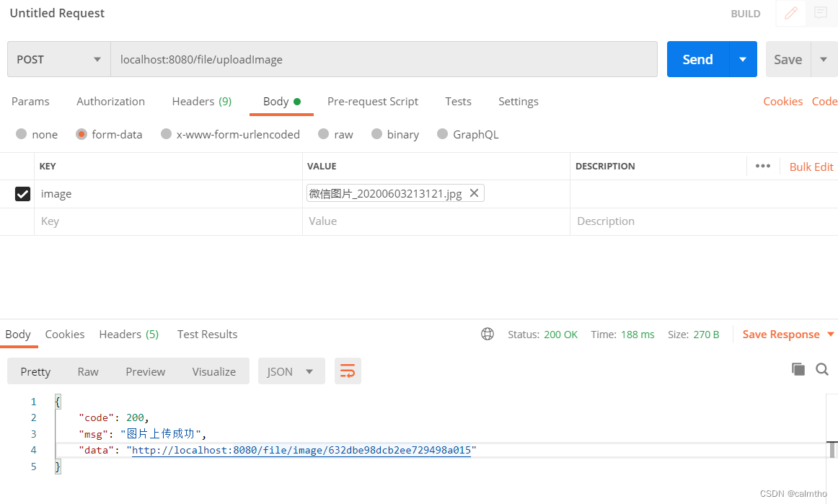Click the Save button
This screenshot has height=504, width=838.
coord(788,59)
